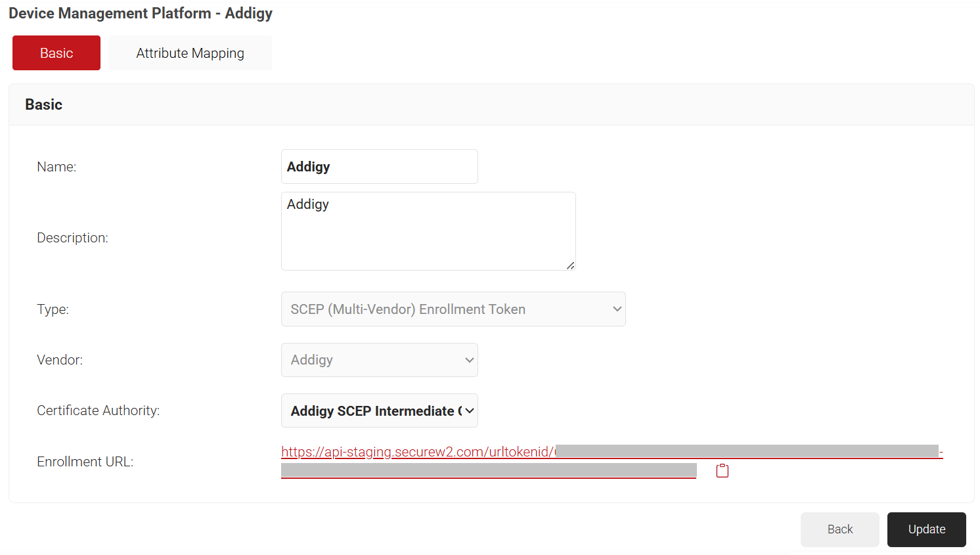This screenshot has height=555, width=980.
Task: Focus the Name input field
Action: click(379, 167)
